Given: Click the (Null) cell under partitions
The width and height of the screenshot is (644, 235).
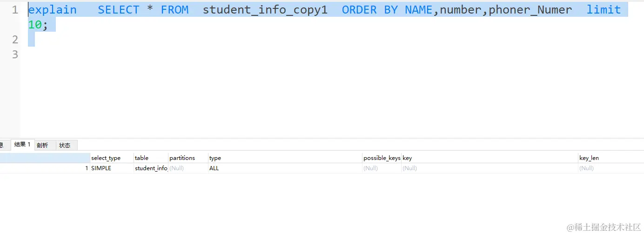Looking at the screenshot, I should pyautogui.click(x=188, y=168).
